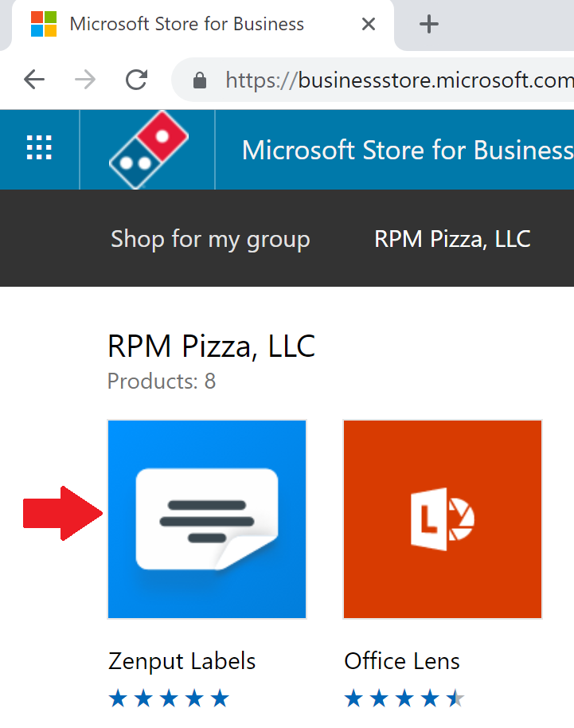This screenshot has height=728, width=574.
Task: Click the Office Lens title link
Action: tap(402, 661)
